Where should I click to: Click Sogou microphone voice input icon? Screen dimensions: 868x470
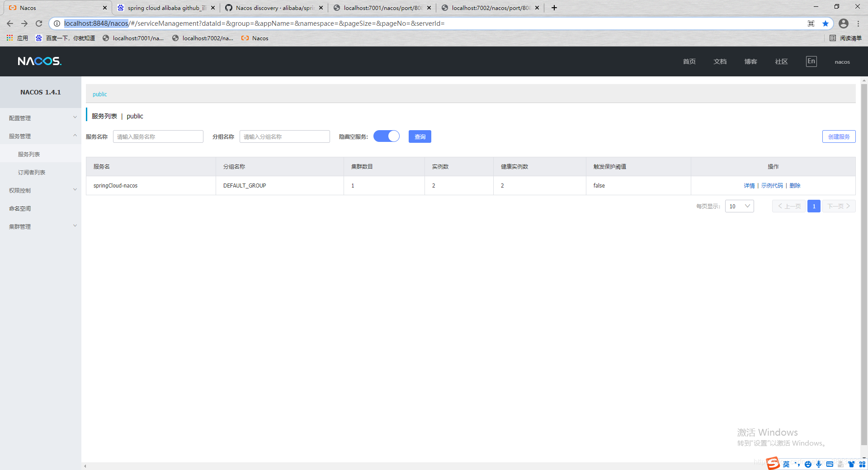pos(819,464)
